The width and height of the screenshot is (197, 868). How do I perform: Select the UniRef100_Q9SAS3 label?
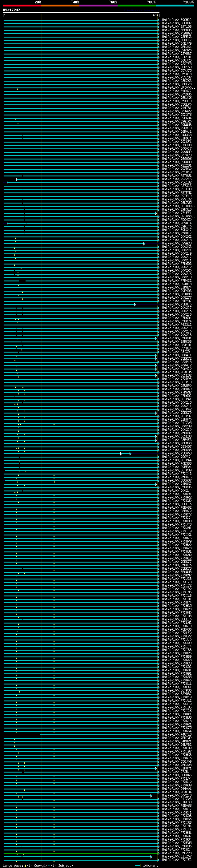[x=177, y=243]
